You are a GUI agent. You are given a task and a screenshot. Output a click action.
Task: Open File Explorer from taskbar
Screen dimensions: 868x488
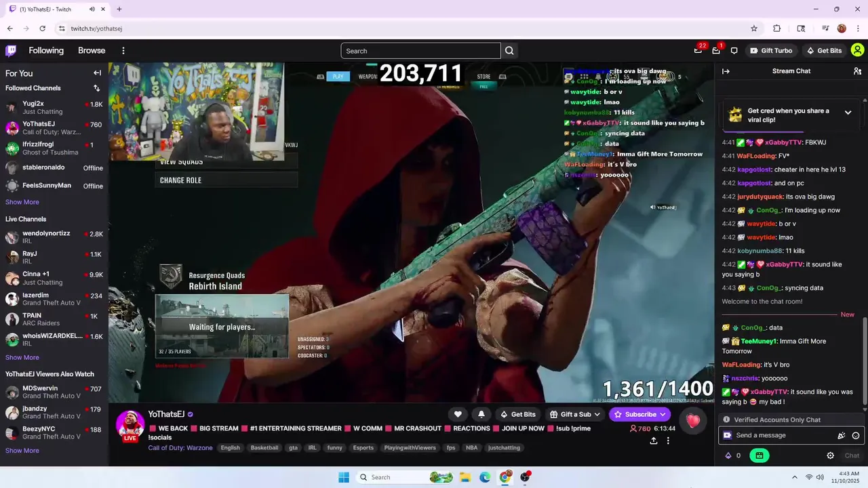pos(465,477)
